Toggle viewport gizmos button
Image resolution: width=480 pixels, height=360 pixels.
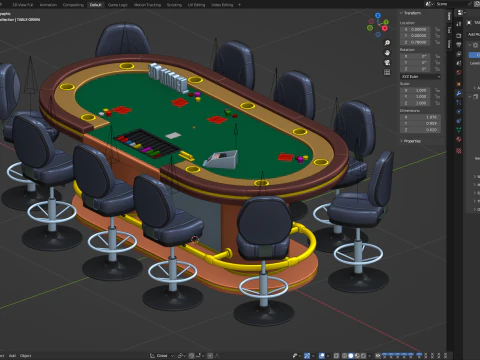[x=307, y=356]
